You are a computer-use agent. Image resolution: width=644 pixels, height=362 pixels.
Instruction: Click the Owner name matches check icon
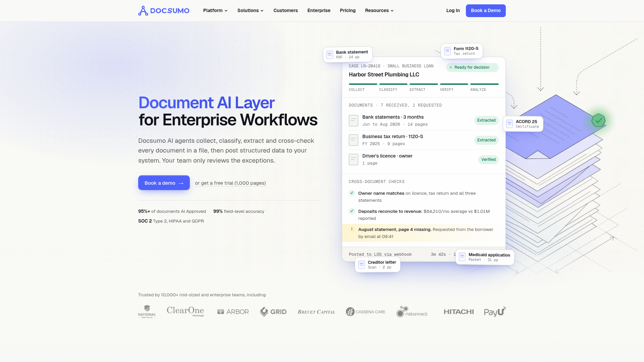click(x=352, y=193)
